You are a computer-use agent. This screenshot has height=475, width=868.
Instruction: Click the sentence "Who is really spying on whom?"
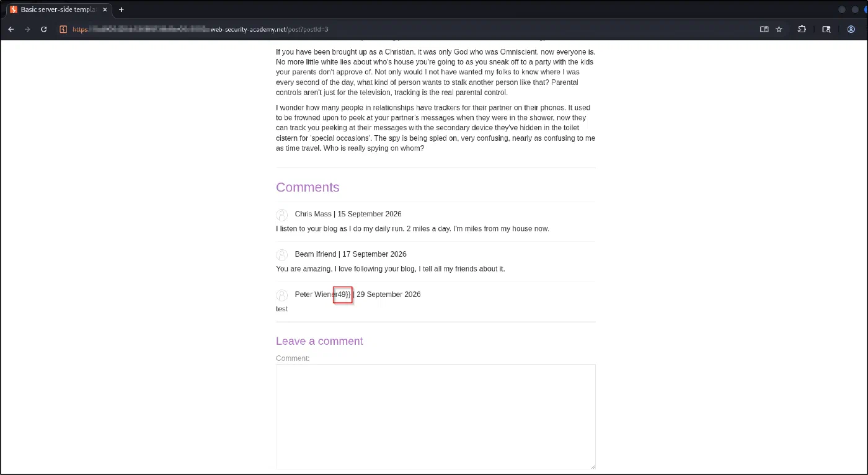tap(373, 149)
